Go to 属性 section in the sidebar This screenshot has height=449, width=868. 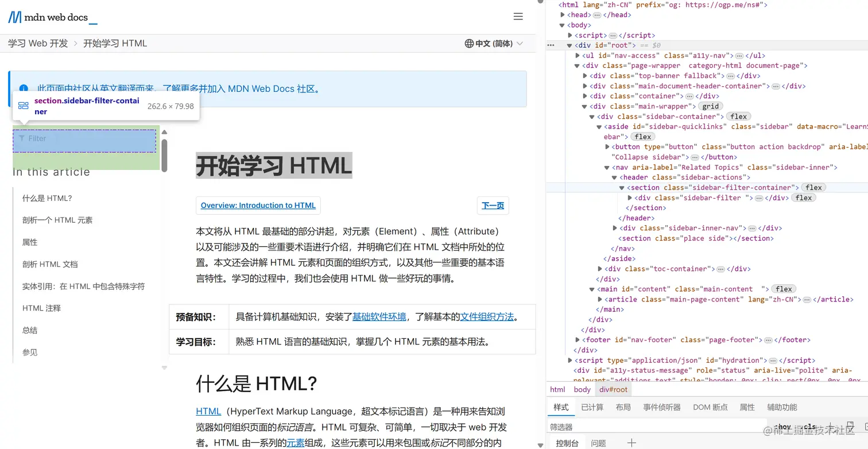pyautogui.click(x=30, y=242)
